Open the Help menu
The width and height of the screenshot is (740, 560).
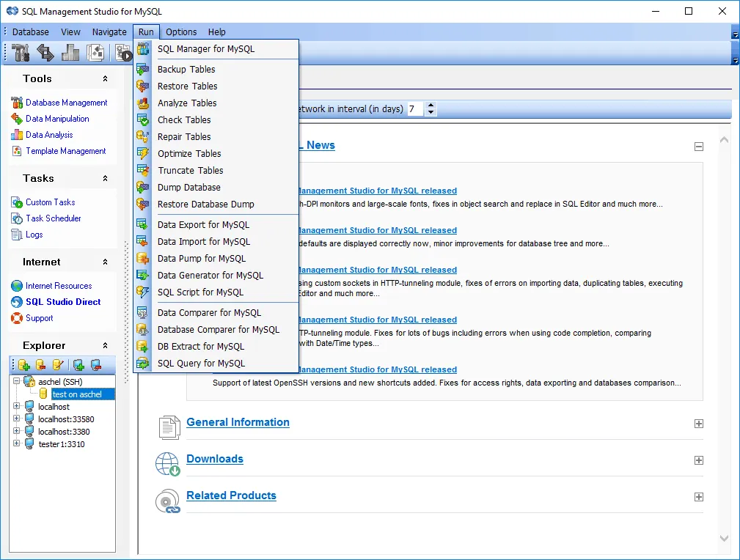coord(217,32)
